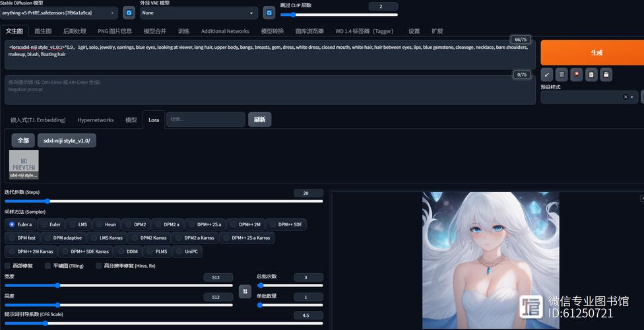
Task: Click the 全部 filter button
Action: click(x=23, y=140)
